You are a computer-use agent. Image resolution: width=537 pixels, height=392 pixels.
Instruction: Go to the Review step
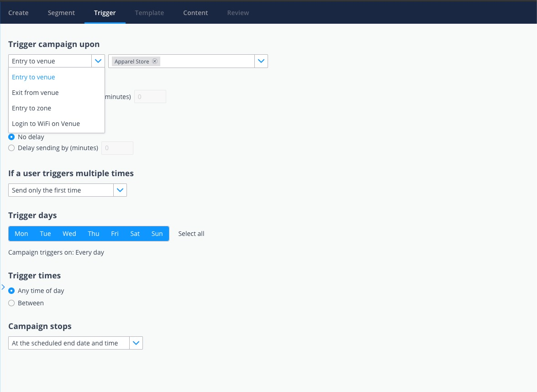(x=237, y=13)
